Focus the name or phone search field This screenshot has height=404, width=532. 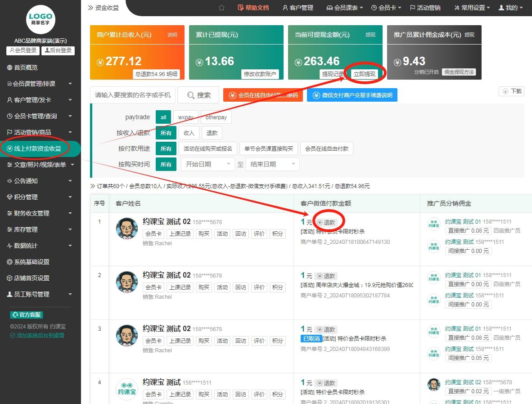(x=133, y=95)
